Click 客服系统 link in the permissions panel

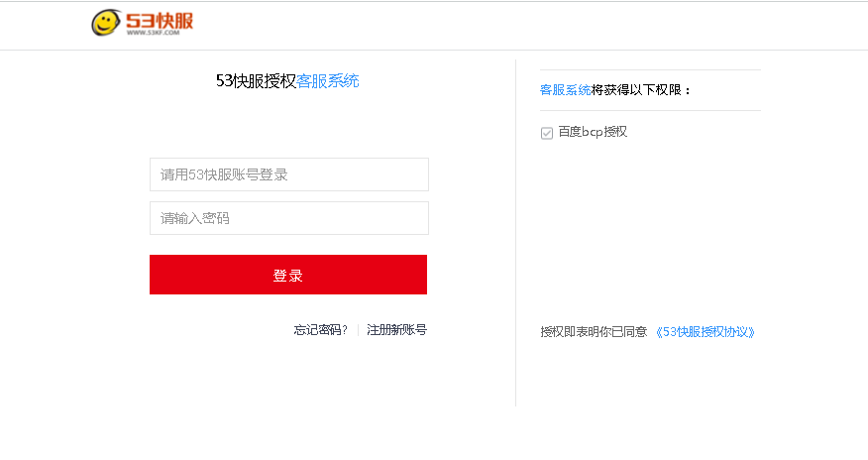click(565, 90)
